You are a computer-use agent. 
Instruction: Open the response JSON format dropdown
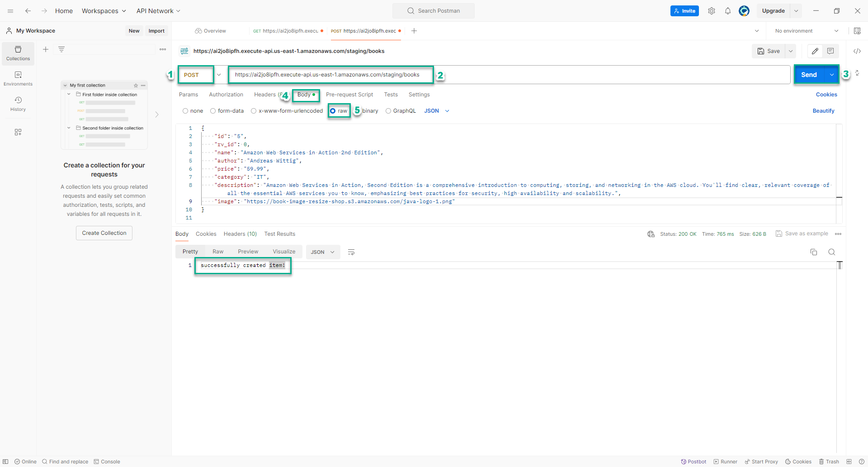322,252
